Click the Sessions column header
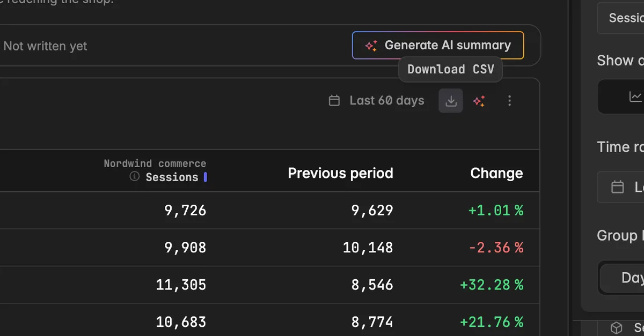 pos(172,177)
